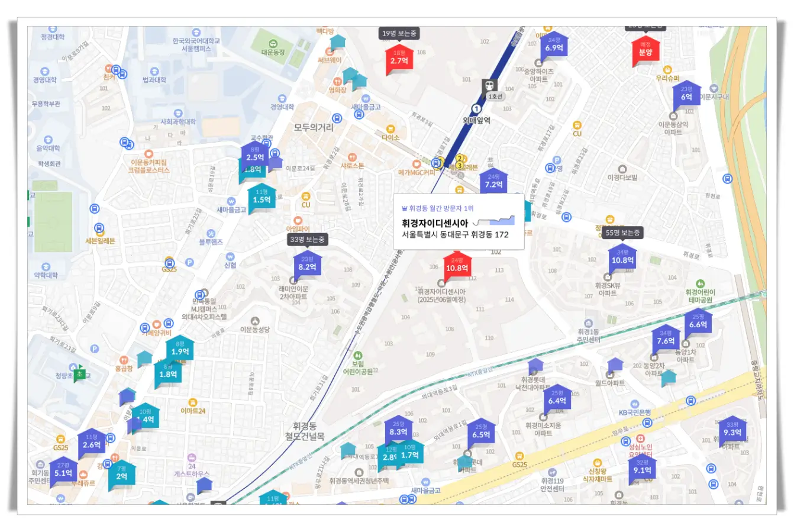Open the 8.2억 marker at 래미안이문2차
This screenshot has width=794, height=532.
307,266
